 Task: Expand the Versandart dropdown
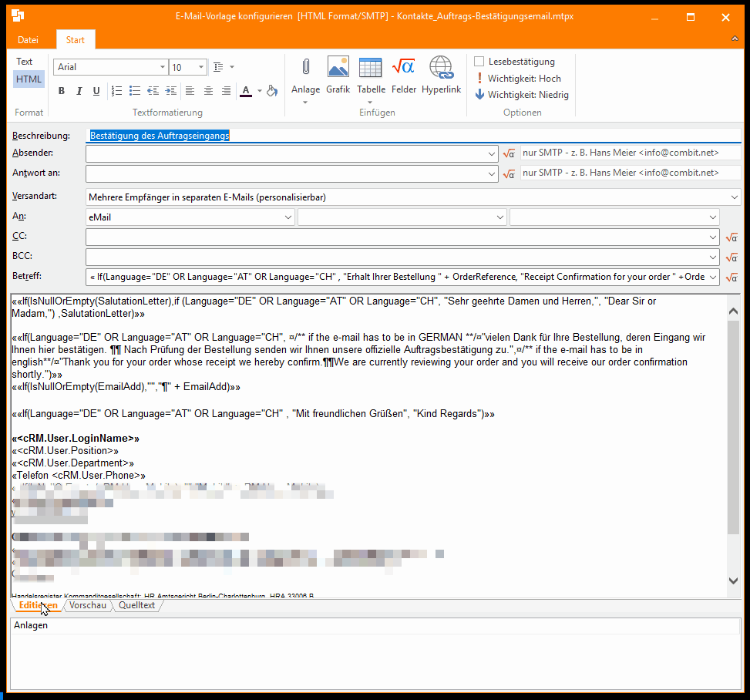pos(732,197)
